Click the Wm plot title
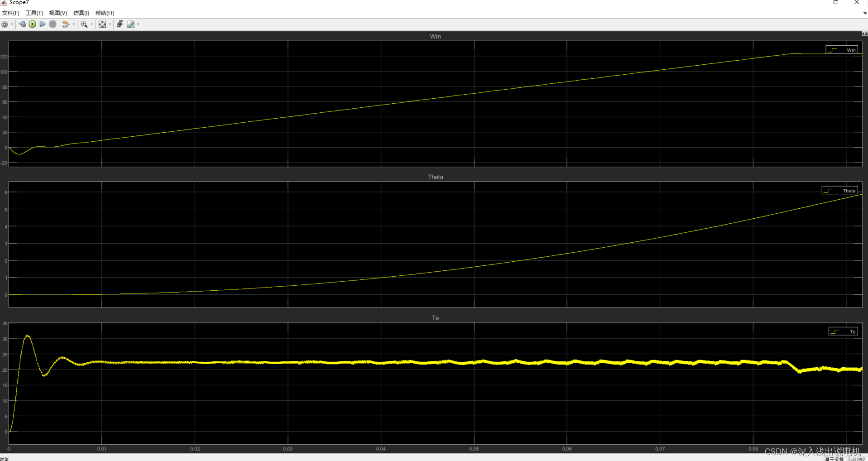The image size is (868, 461). pyautogui.click(x=436, y=36)
